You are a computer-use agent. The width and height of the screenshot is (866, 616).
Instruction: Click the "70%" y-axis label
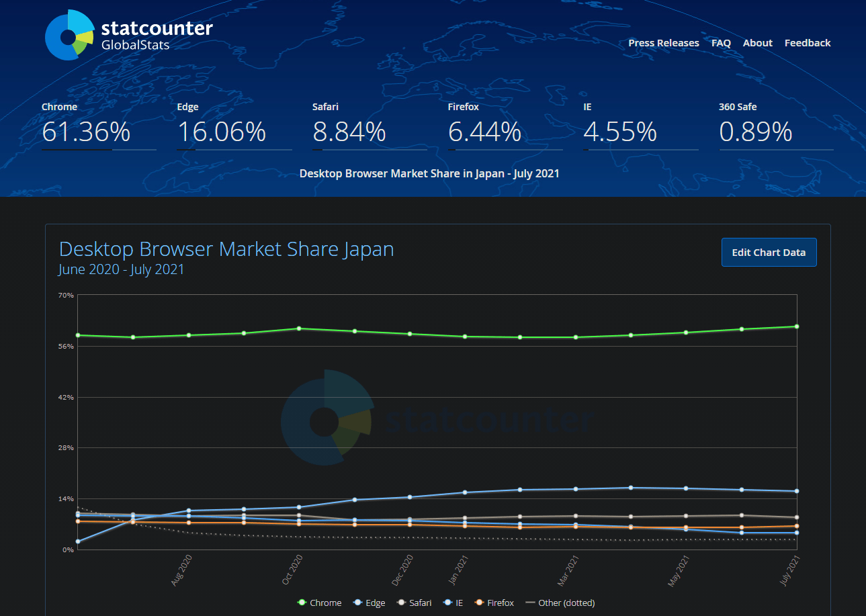66,295
